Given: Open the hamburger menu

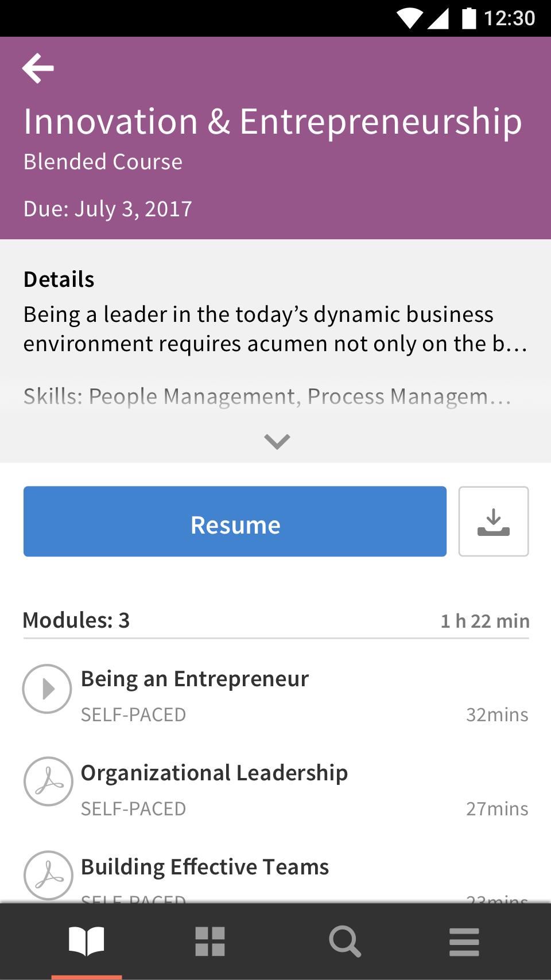Looking at the screenshot, I should pyautogui.click(x=464, y=942).
